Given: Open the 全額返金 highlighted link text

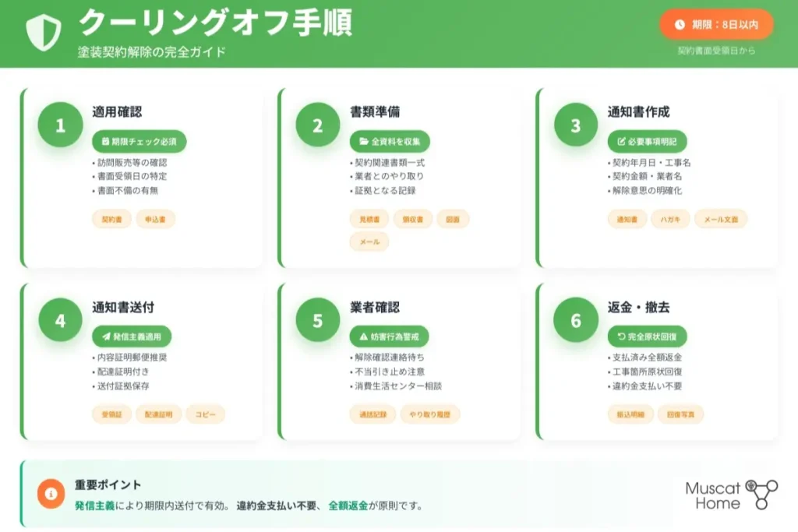Looking at the screenshot, I should pos(349,506).
